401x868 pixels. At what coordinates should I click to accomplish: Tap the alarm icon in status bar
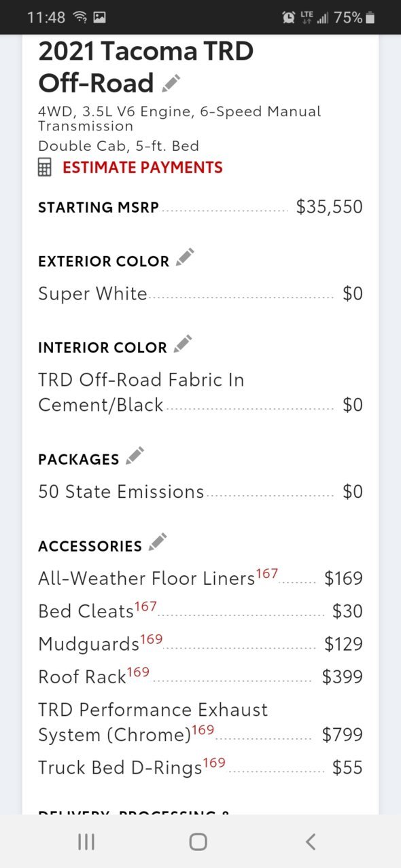click(288, 18)
